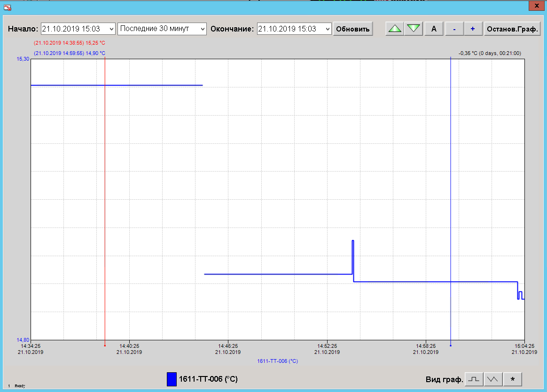Click the application icon in title bar
The image size is (547, 392).
7,8
